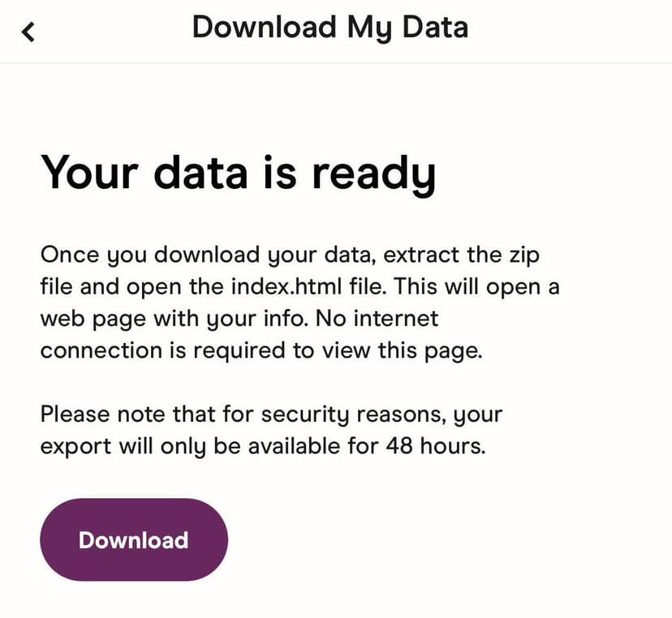This screenshot has width=672, height=618.
Task: Select the 'Please note that for security reasons' paragraph
Action: click(x=271, y=431)
